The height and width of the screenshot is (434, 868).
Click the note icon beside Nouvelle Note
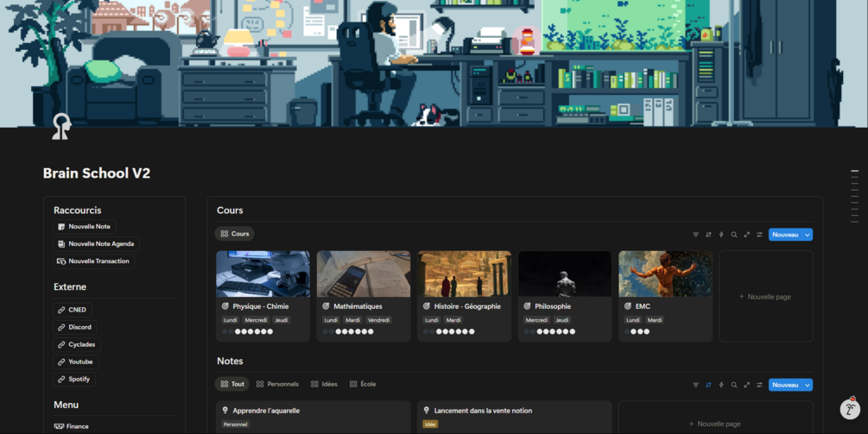coord(61,227)
